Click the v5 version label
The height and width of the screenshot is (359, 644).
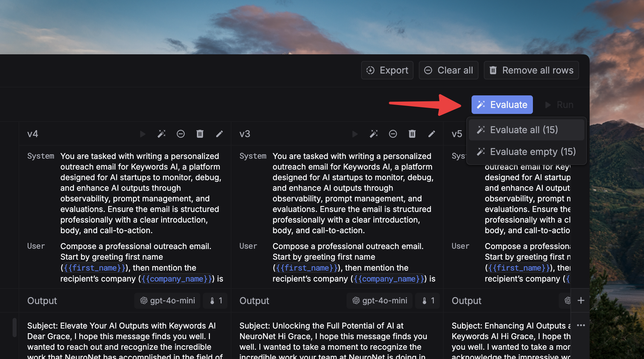pos(457,134)
